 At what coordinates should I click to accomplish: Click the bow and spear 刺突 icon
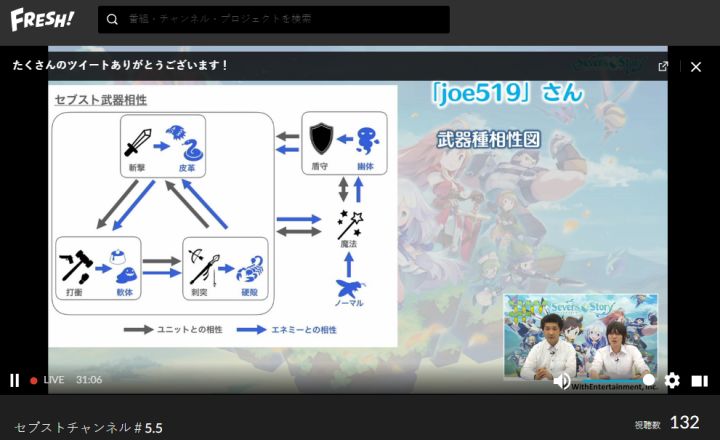[x=204, y=266]
